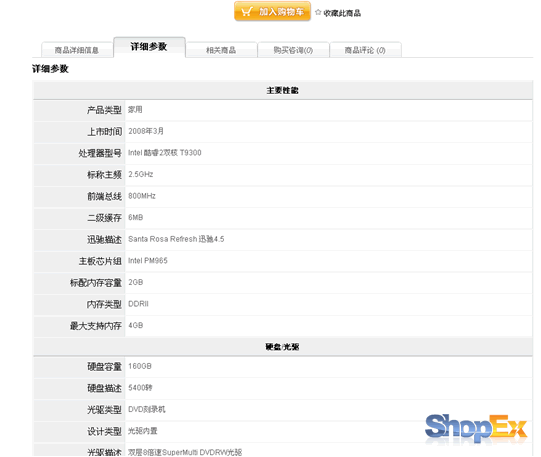Image resolution: width=541 pixels, height=457 pixels.
Task: Click the 硬盘描述 label
Action: (105, 388)
